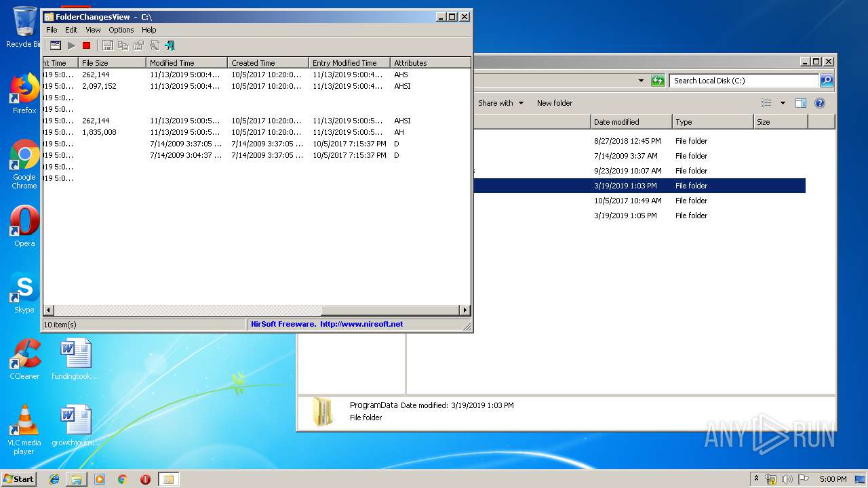Open the Help menu in FolderChangesView
The height and width of the screenshot is (488, 868).
tap(149, 30)
